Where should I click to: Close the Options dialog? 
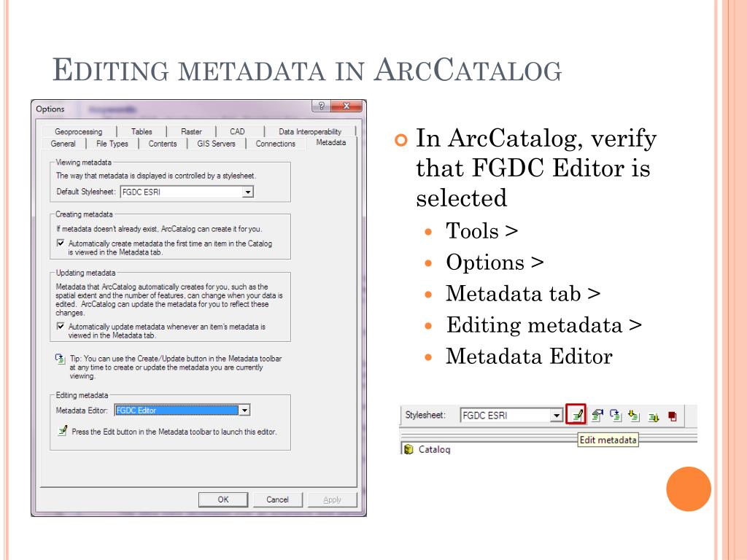[x=347, y=106]
